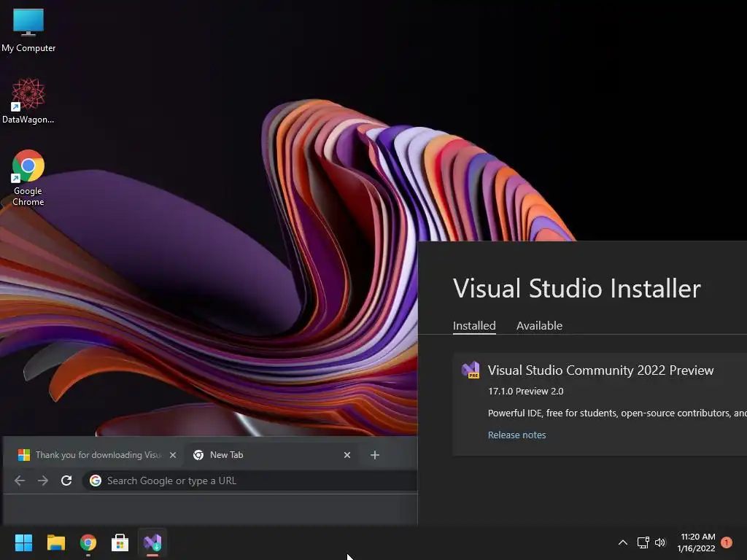Viewport: 747px width, 560px height.
Task: Click the Chrome address bar search field
Action: [x=250, y=481]
